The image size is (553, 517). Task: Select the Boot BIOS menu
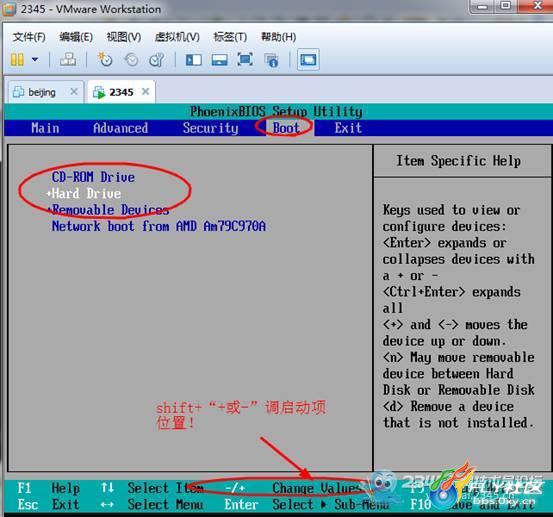pyautogui.click(x=286, y=128)
